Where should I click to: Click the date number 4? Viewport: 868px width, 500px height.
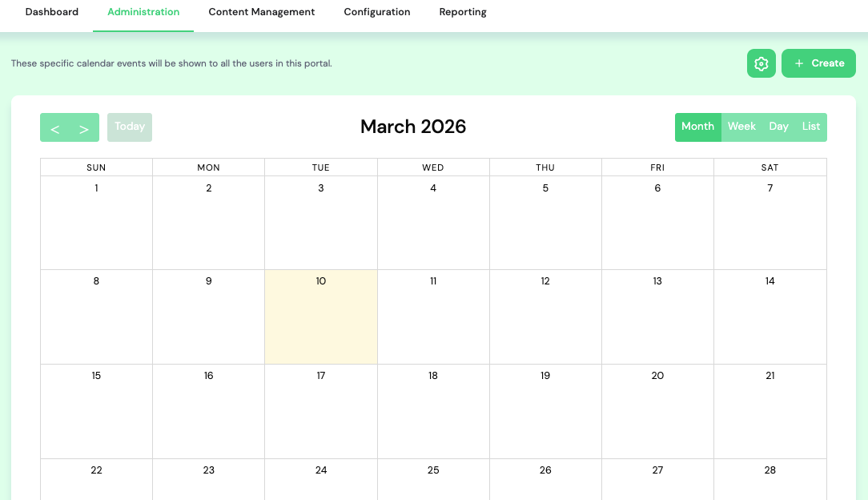click(433, 188)
